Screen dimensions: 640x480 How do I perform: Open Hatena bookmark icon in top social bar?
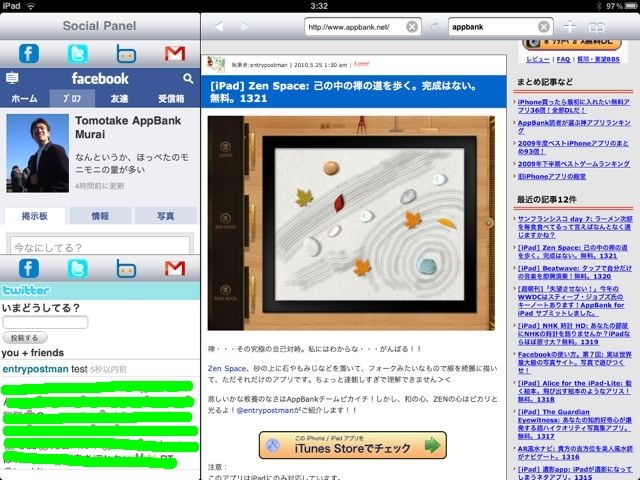click(x=126, y=53)
